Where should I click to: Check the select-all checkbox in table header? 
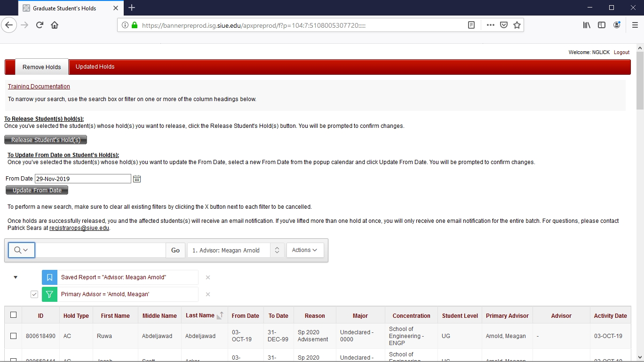13,315
